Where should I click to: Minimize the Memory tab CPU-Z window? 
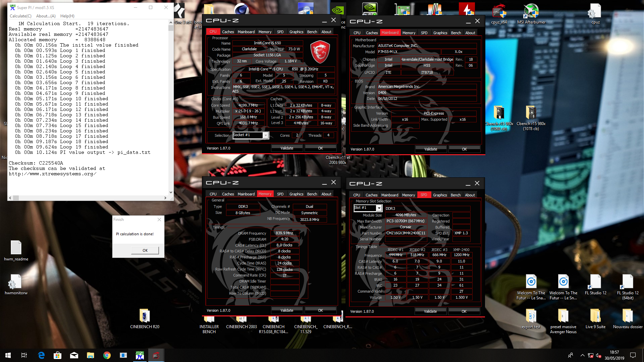click(324, 183)
